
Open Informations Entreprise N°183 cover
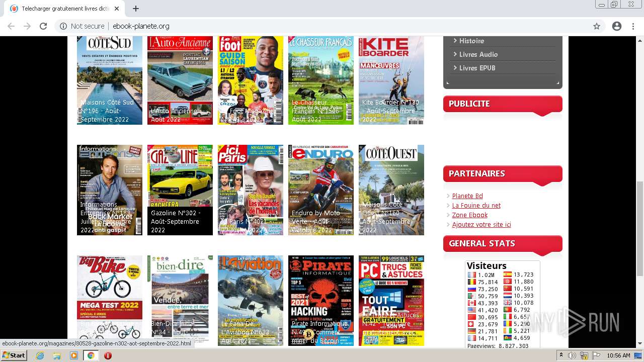click(110, 190)
